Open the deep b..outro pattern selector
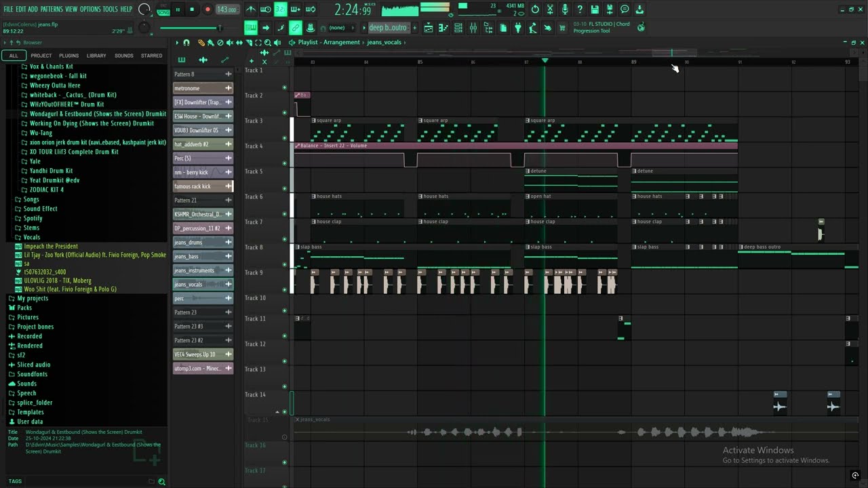Viewport: 868px width, 488px height. tap(389, 28)
